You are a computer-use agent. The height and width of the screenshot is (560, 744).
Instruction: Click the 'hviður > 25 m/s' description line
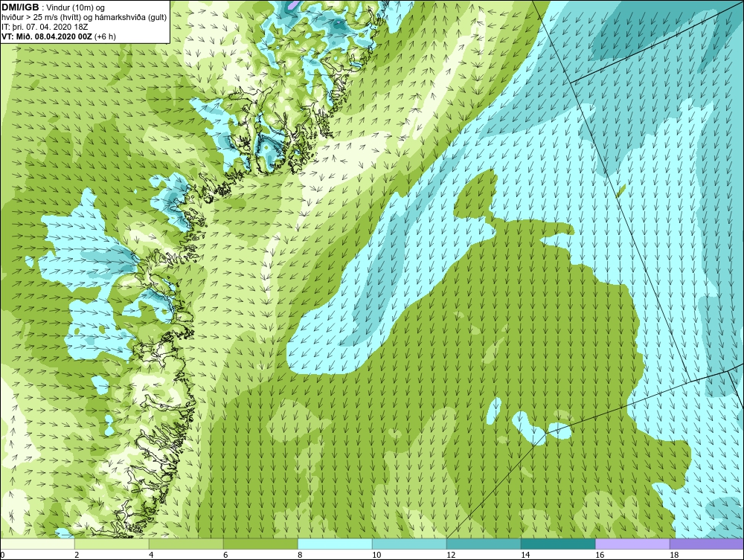tap(84, 18)
